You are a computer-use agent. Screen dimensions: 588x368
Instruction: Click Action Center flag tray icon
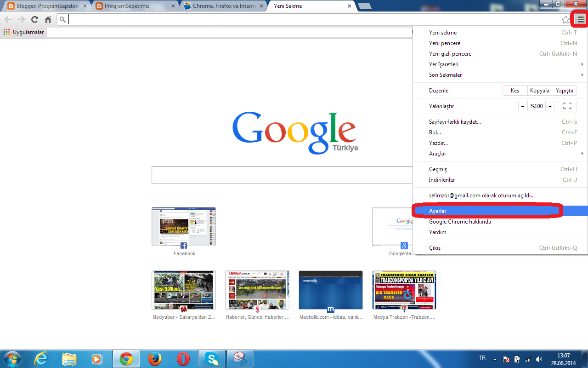coord(506,359)
